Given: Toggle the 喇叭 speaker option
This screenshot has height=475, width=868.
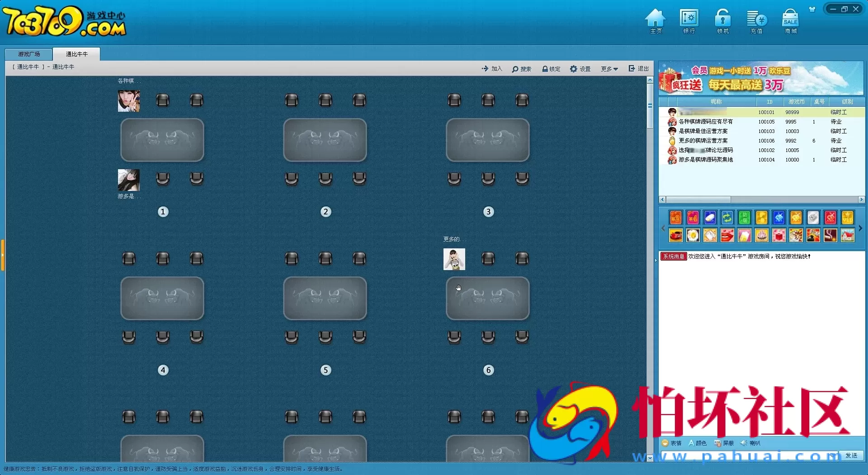Looking at the screenshot, I should point(750,443).
